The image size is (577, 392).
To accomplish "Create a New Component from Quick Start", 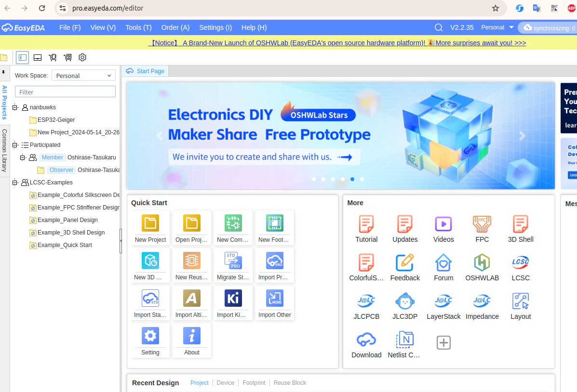I will pyautogui.click(x=233, y=228).
